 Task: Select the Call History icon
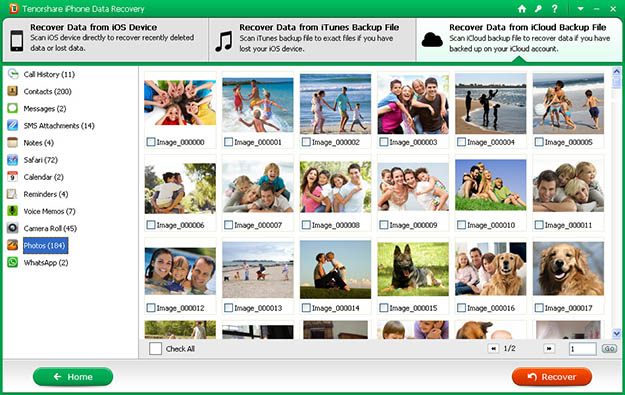click(13, 74)
